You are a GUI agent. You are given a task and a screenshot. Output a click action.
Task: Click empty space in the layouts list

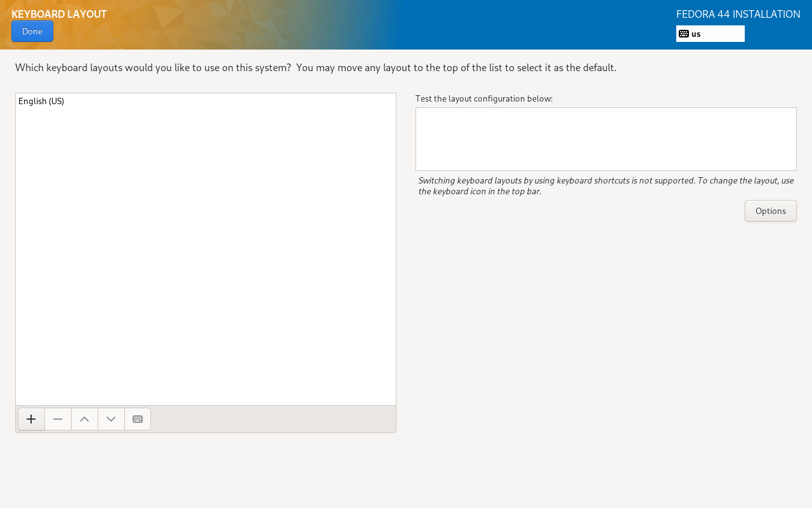[206, 254]
